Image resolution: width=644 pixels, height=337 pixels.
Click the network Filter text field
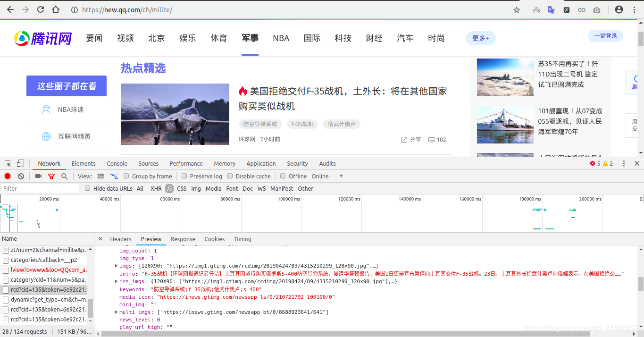[x=40, y=188]
